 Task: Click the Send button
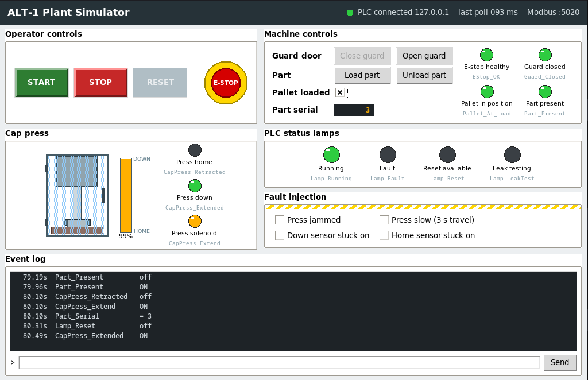[559, 362]
